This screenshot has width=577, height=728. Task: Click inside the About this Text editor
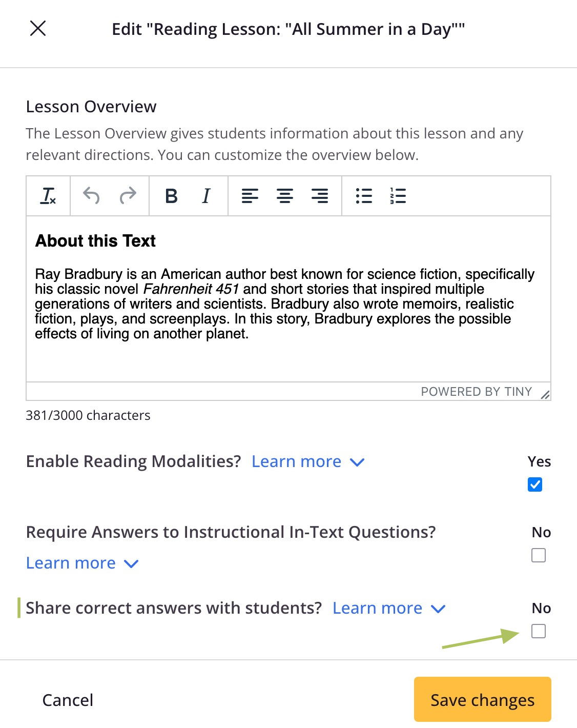288,299
